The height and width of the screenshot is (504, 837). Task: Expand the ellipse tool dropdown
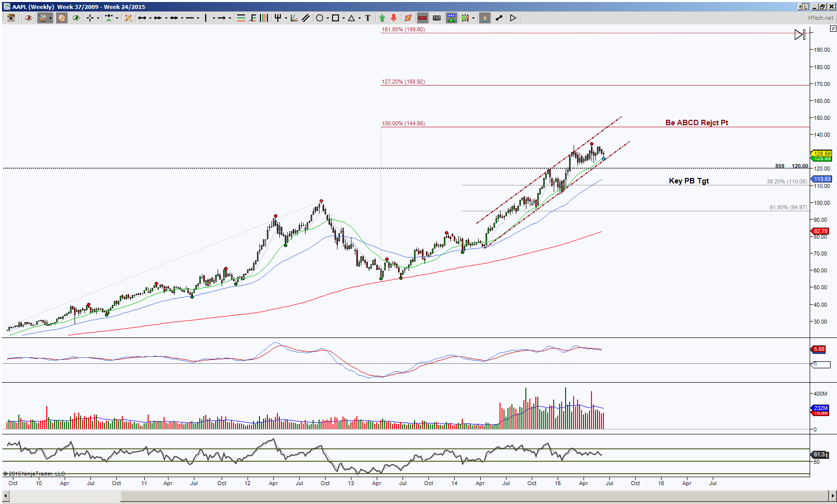(x=328, y=18)
